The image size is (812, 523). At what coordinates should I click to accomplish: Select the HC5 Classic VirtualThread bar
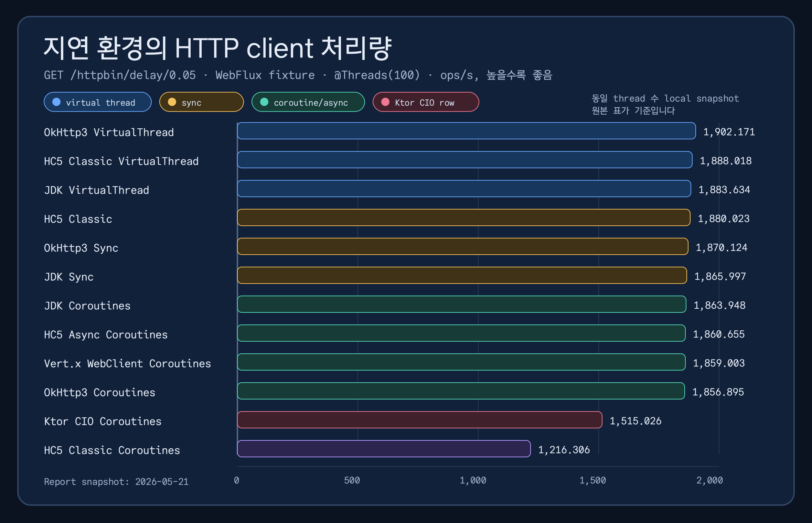coord(465,160)
